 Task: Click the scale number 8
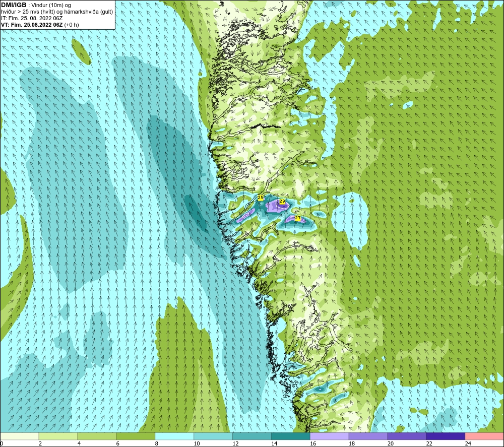pos(157,443)
